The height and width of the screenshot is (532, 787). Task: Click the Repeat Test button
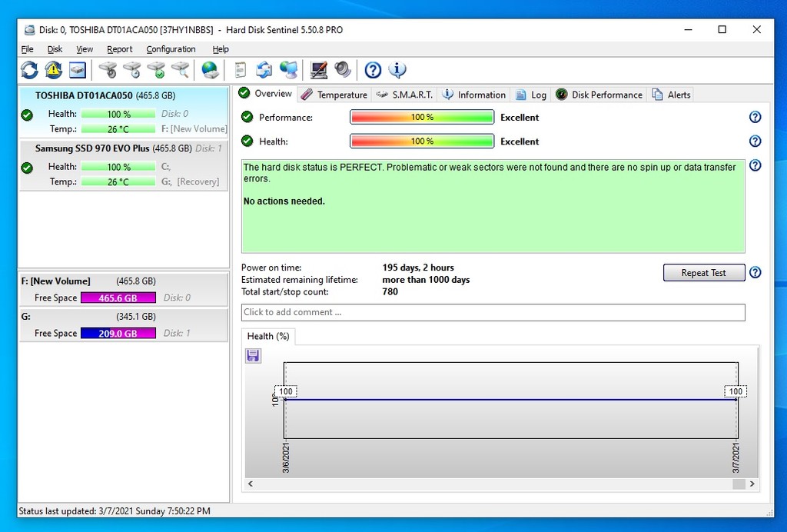pyautogui.click(x=704, y=272)
